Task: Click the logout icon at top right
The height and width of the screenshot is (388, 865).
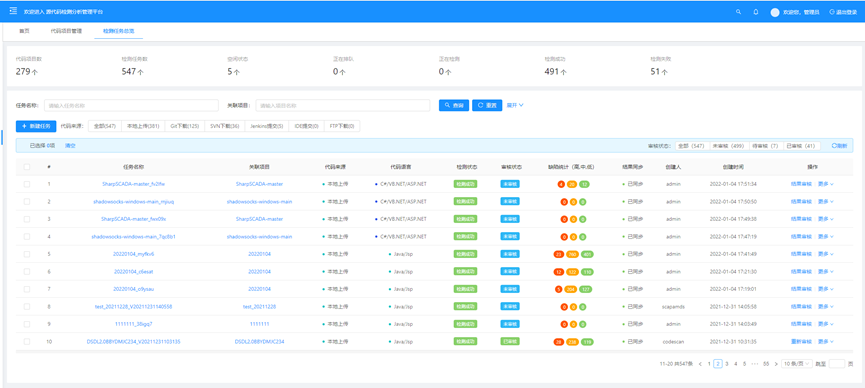Action: point(832,12)
